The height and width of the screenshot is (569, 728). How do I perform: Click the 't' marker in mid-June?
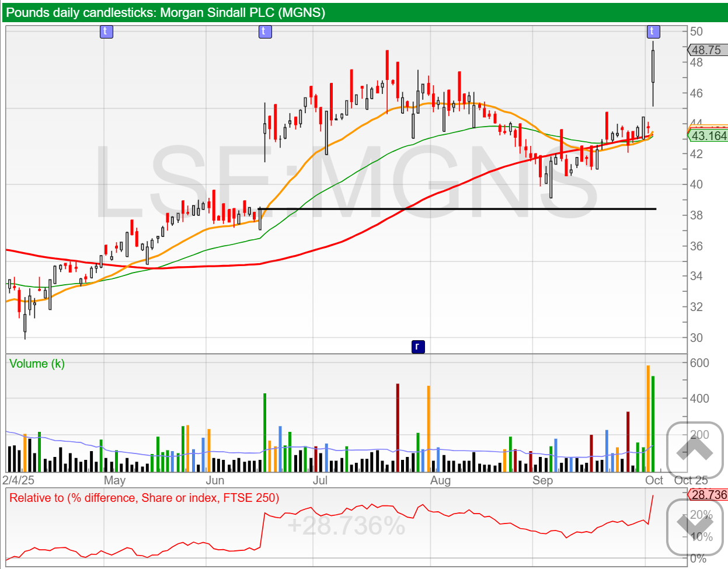click(264, 32)
